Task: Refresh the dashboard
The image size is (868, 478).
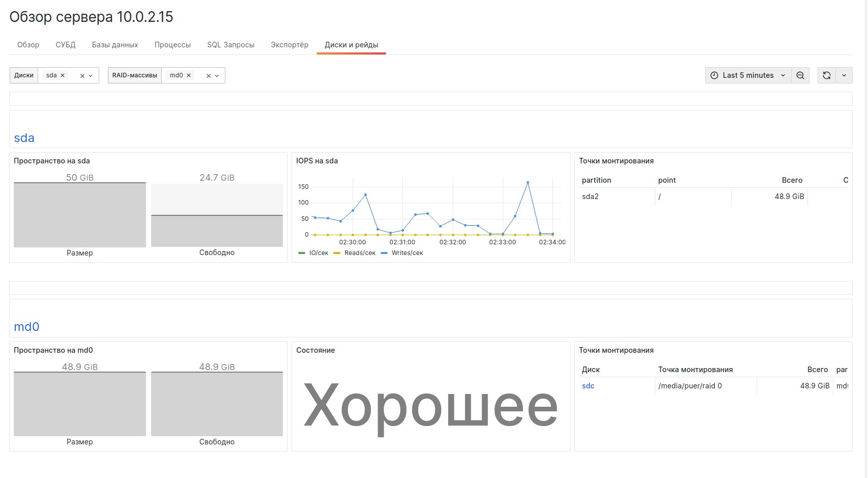Action: pos(827,75)
